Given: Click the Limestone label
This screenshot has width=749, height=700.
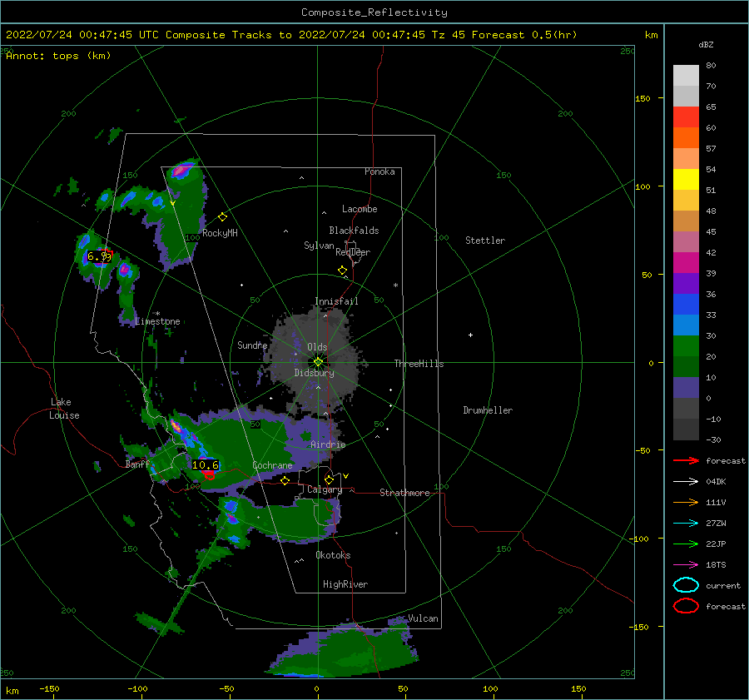Looking at the screenshot, I should 157,321.
